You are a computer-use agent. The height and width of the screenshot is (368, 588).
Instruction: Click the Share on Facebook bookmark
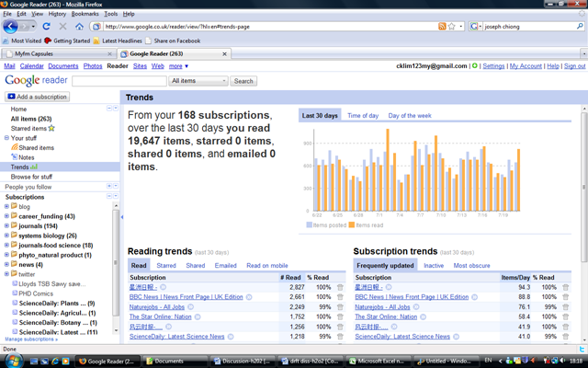[x=173, y=40]
